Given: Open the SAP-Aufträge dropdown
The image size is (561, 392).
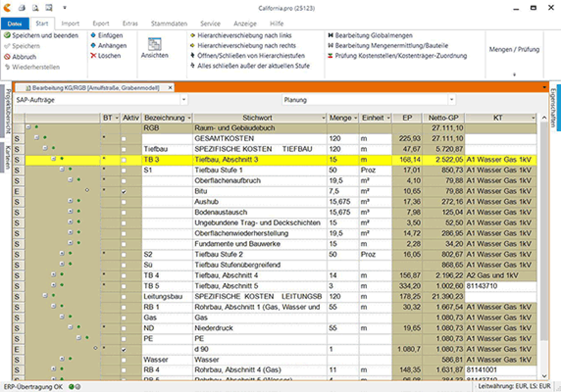Looking at the screenshot, I should click(183, 99).
